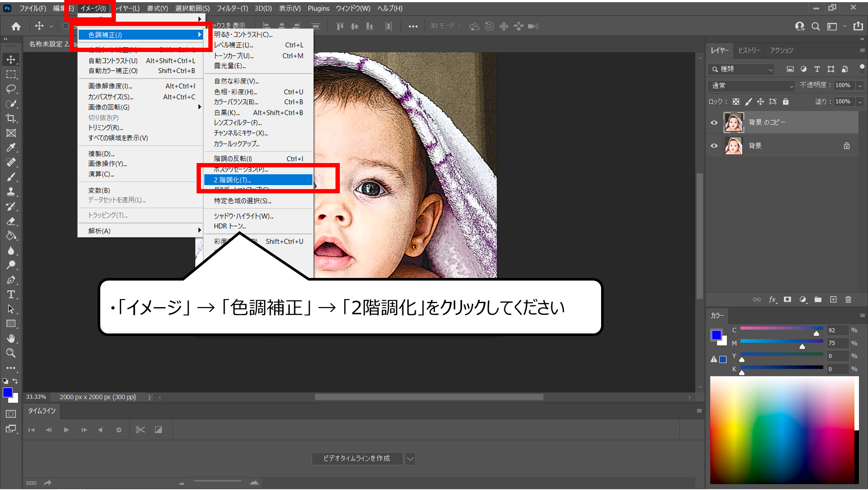The height and width of the screenshot is (490, 868).
Task: Open timeline panel options menu
Action: (x=699, y=411)
